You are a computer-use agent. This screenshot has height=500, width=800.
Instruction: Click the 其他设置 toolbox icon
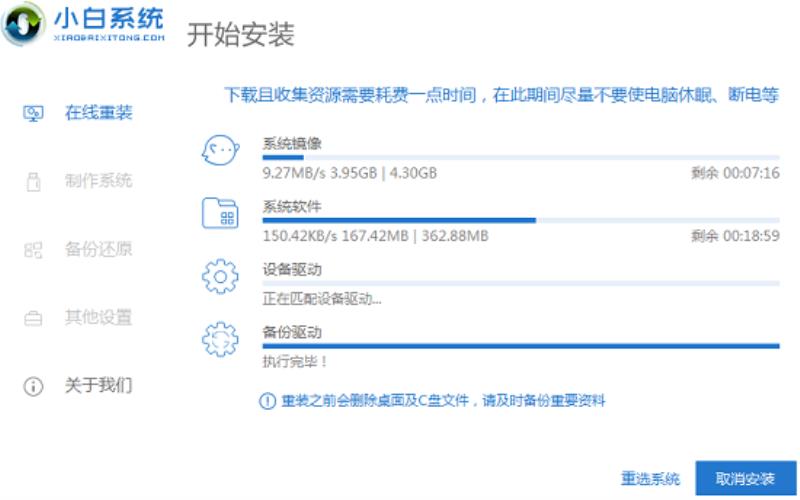33,318
